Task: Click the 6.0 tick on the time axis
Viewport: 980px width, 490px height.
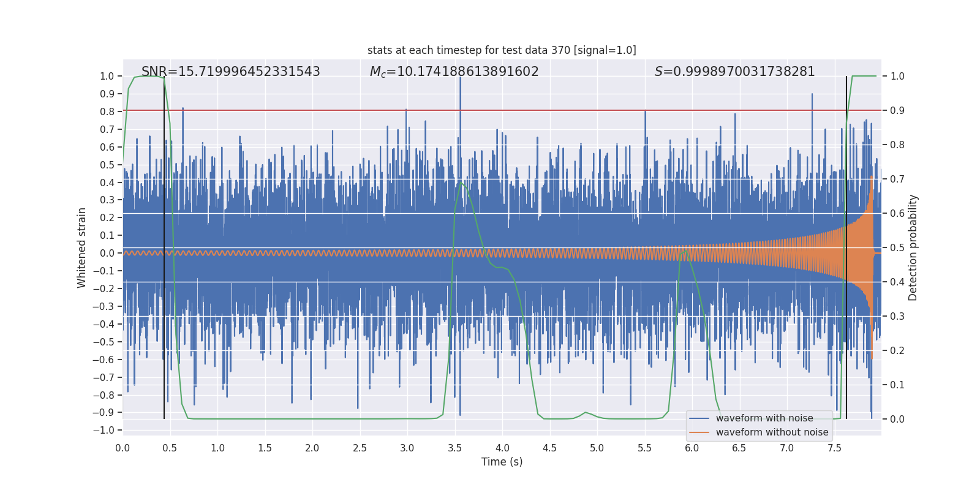Action: pos(692,448)
